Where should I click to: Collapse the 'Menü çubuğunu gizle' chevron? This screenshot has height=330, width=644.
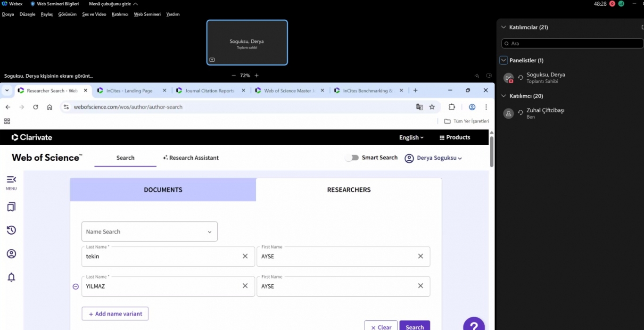136,4
